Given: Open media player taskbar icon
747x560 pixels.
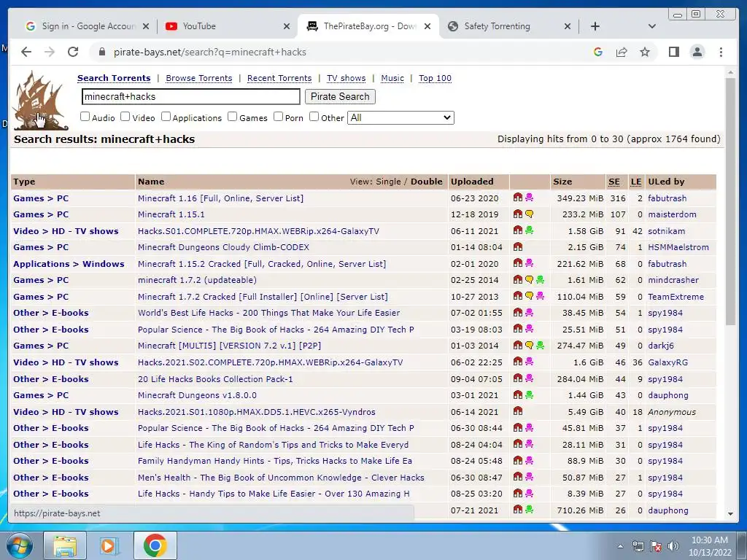Looking at the screenshot, I should tap(109, 545).
